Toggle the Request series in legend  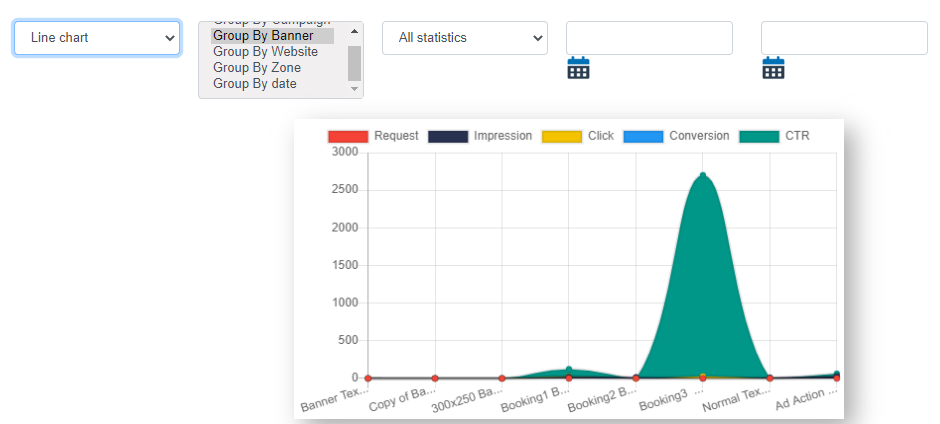pos(348,136)
